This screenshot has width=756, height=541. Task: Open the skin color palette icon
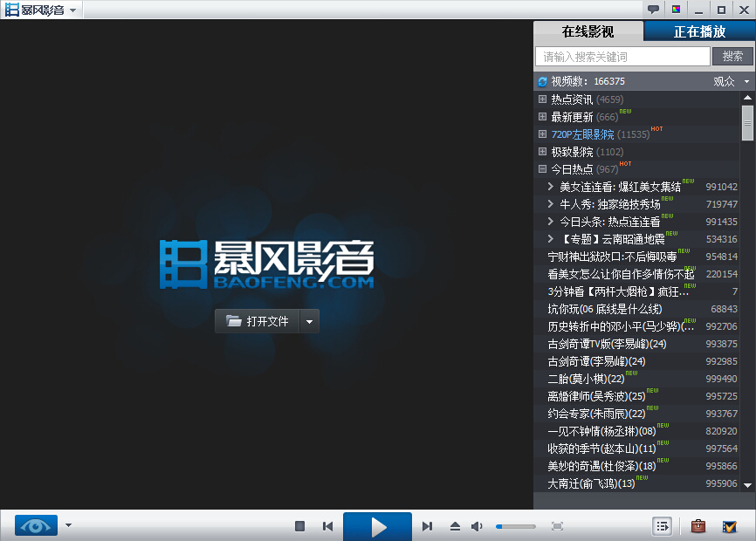(676, 10)
